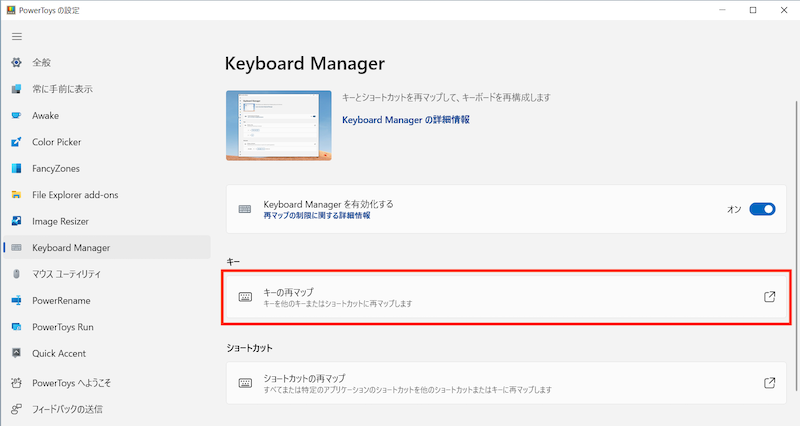This screenshot has width=800, height=426.
Task: Select the Awake icon in sidebar
Action: coord(16,115)
